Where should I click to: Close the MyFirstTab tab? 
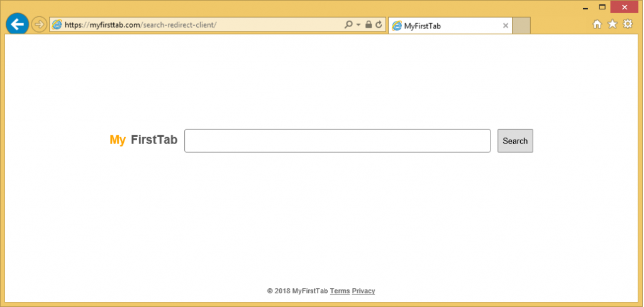click(506, 26)
